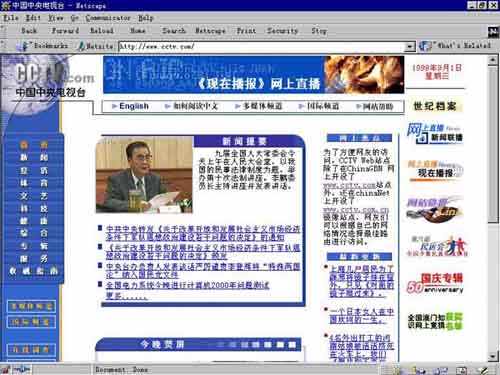500x375 pixels.
Task: Go to the Home page button
Action: 138,31
